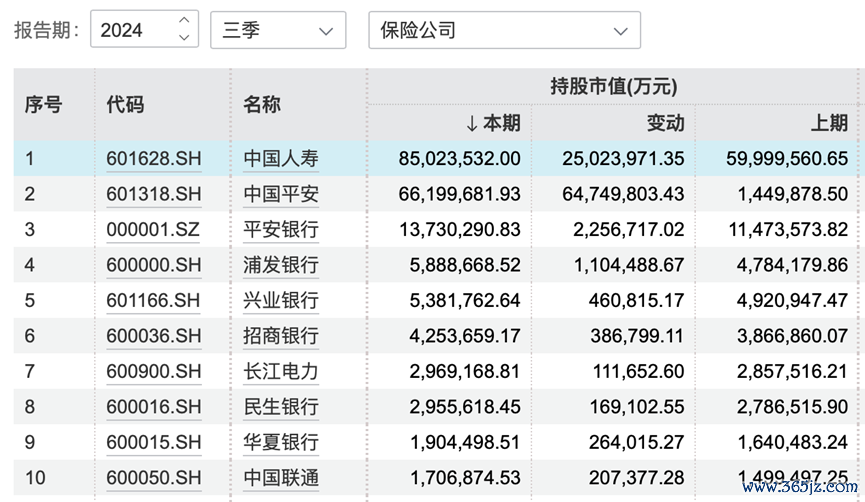This screenshot has width=865, height=502.
Task: Sort by 上期 column header
Action: [829, 122]
